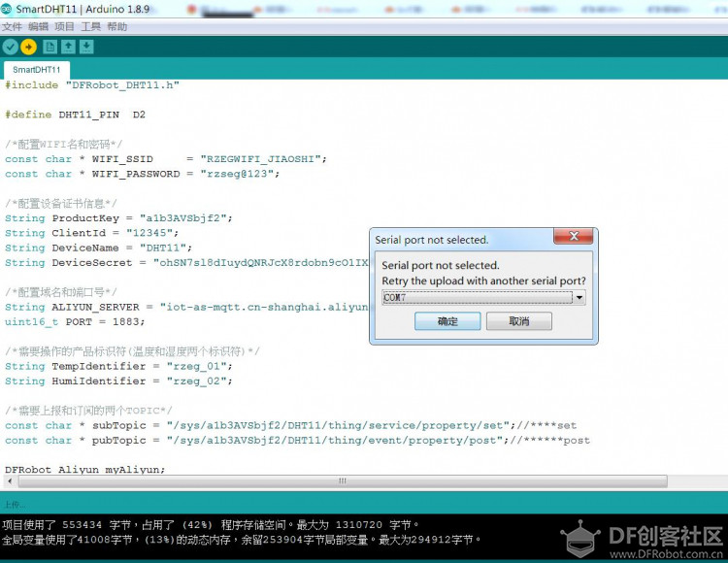Click the 配置WIFI名和密码 comment
Viewport: 728px width, 563px height.
click(x=64, y=145)
